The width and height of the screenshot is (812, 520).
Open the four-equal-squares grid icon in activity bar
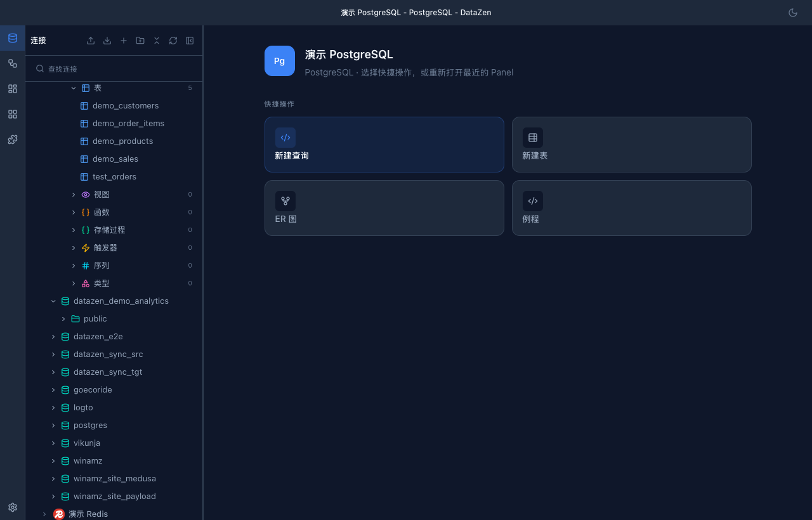13,114
